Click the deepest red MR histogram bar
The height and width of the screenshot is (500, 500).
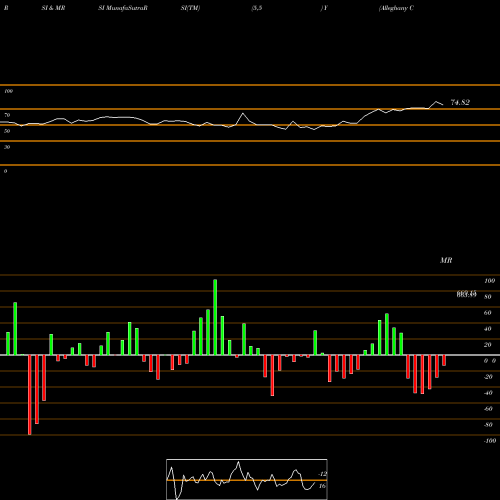click(30, 395)
